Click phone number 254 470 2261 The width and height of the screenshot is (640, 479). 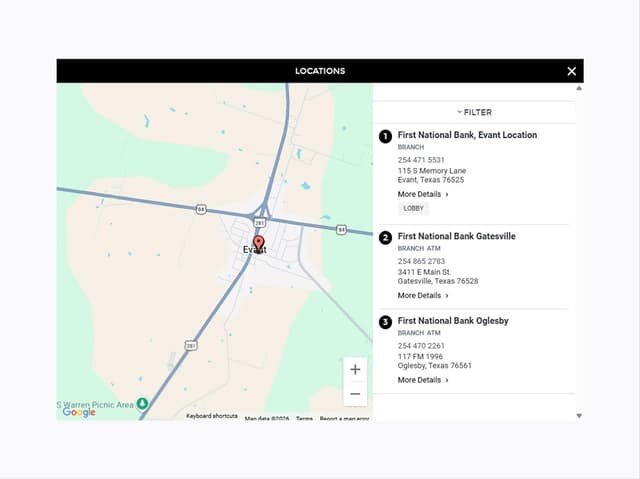[421, 346]
